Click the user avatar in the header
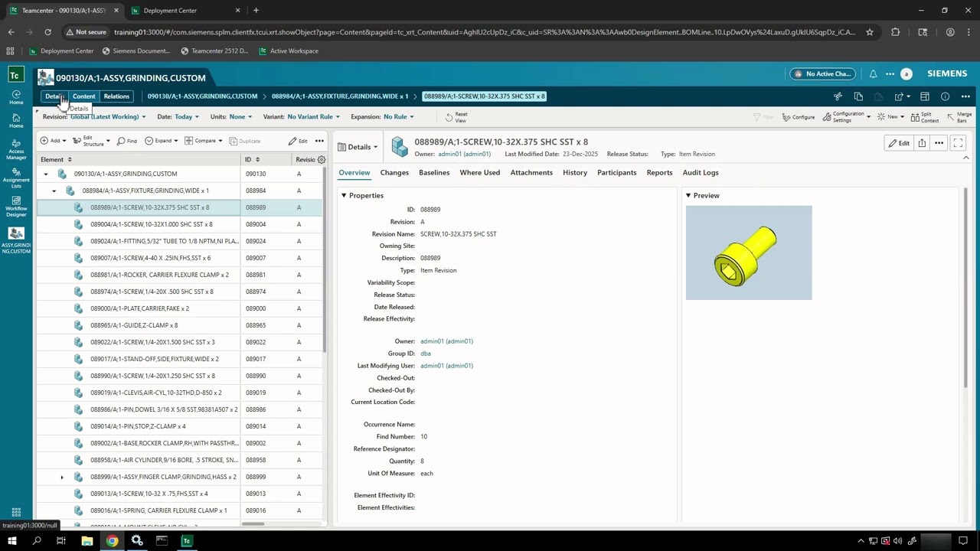This screenshot has height=551, width=980. [x=906, y=74]
